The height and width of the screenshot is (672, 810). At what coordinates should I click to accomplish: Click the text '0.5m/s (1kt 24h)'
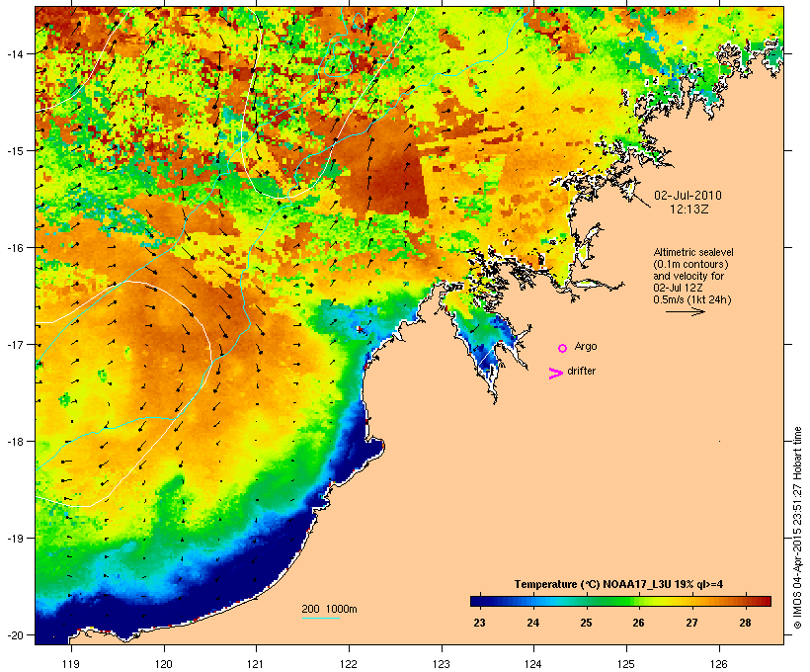692,299
